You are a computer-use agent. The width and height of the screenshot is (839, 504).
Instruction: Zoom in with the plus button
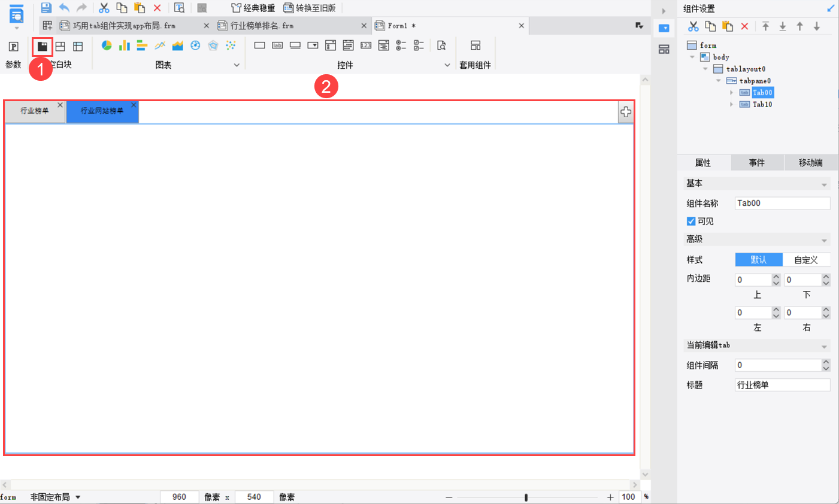pos(610,497)
